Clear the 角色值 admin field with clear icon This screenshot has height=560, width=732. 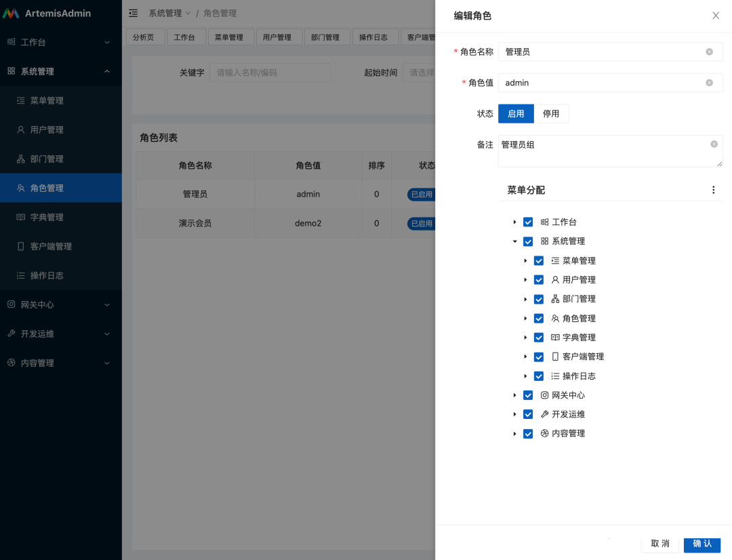709,83
